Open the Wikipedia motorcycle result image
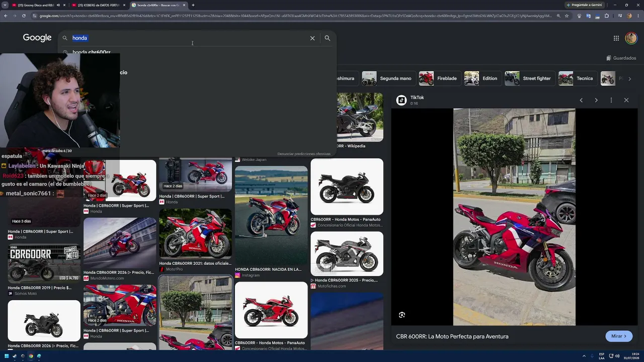This screenshot has width=644, height=362. coord(360,117)
